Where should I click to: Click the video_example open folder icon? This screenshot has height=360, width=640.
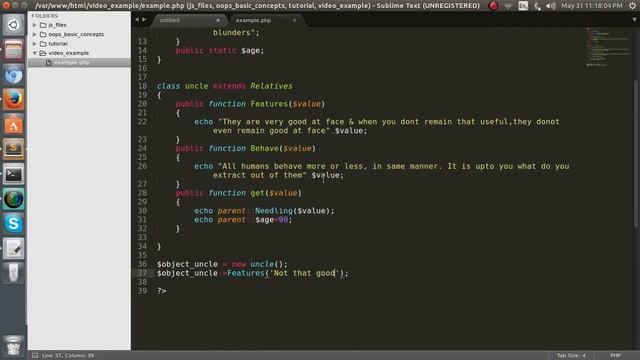tap(43, 53)
